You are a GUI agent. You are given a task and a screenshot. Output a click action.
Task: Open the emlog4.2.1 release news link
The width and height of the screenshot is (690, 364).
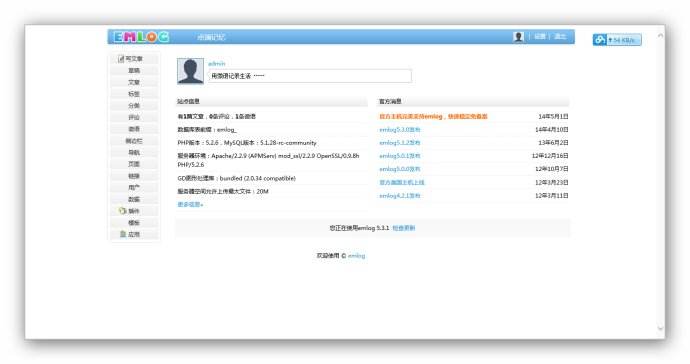tap(400, 195)
